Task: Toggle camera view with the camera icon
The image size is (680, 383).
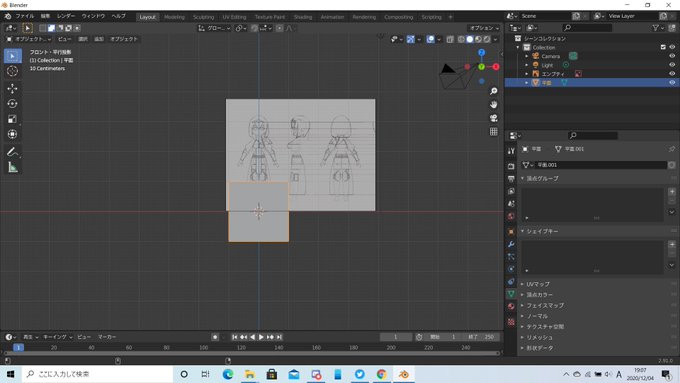Action: pyautogui.click(x=494, y=118)
